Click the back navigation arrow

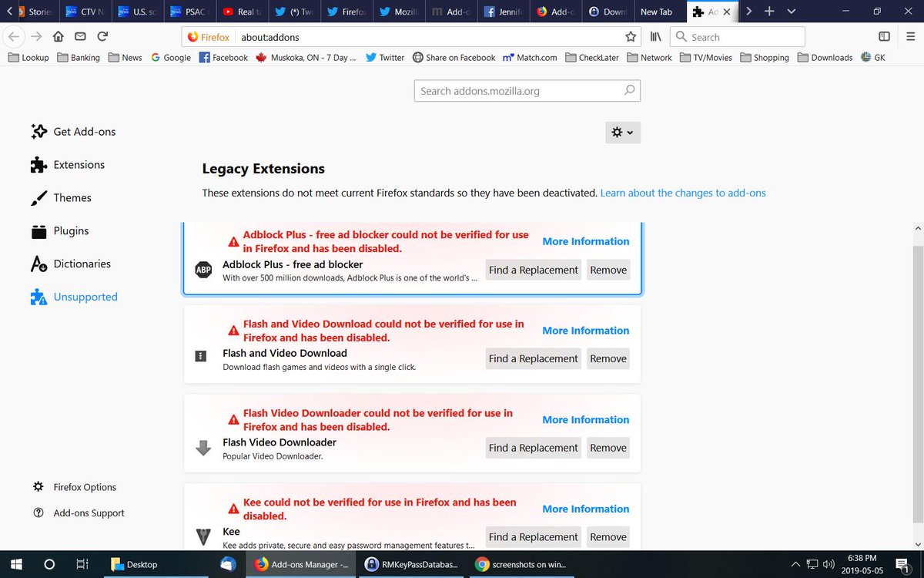pyautogui.click(x=13, y=36)
